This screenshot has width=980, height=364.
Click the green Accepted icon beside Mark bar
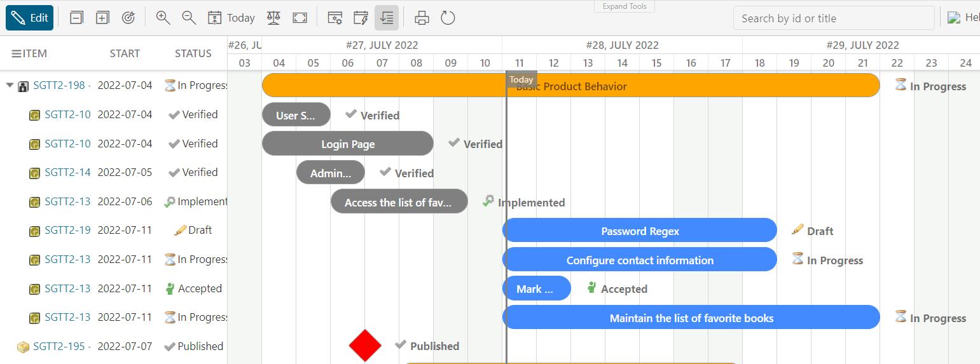(591, 287)
